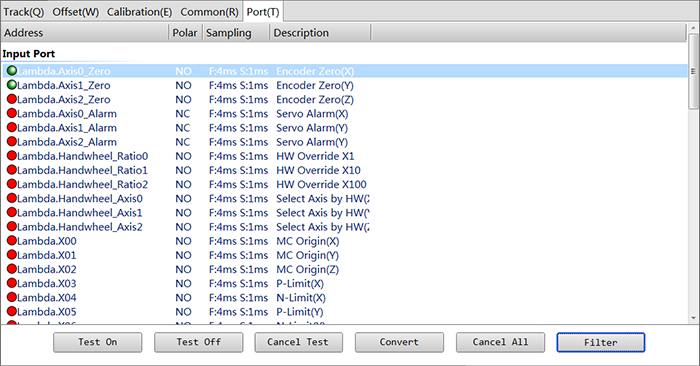Viewport: 700px width, 366px height.
Task: Click red indicator beside Lambda.X00
Action: tap(12, 241)
